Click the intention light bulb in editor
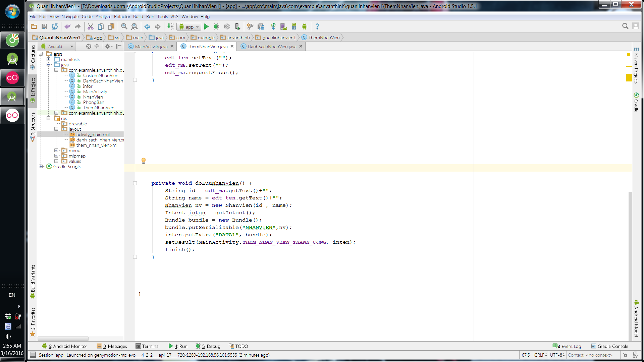Image resolution: width=644 pixels, height=362 pixels. (x=144, y=161)
